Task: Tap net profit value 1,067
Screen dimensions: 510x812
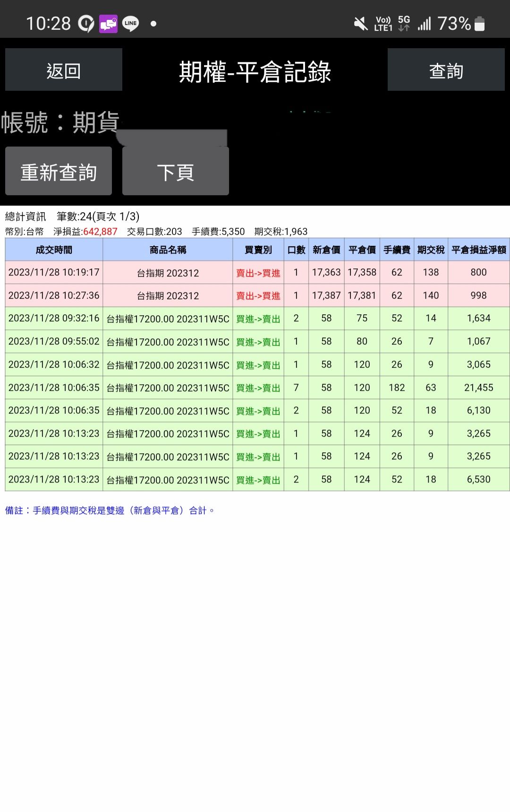Action: pos(479,341)
